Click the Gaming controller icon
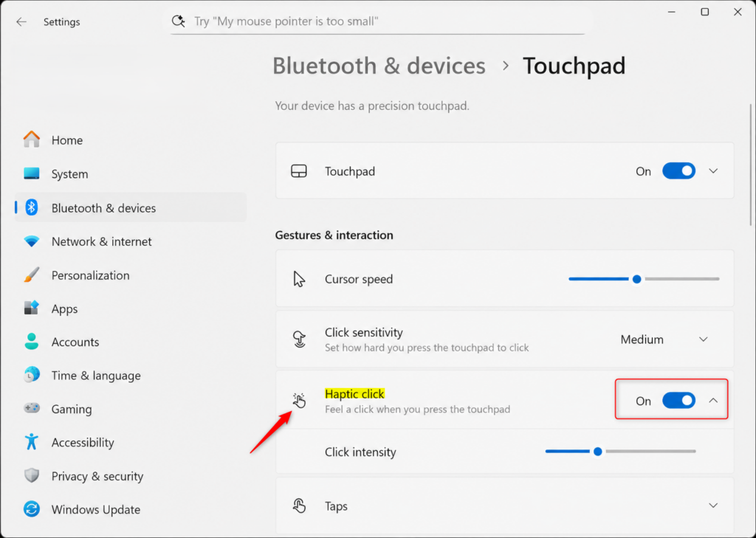The image size is (756, 538). (31, 408)
